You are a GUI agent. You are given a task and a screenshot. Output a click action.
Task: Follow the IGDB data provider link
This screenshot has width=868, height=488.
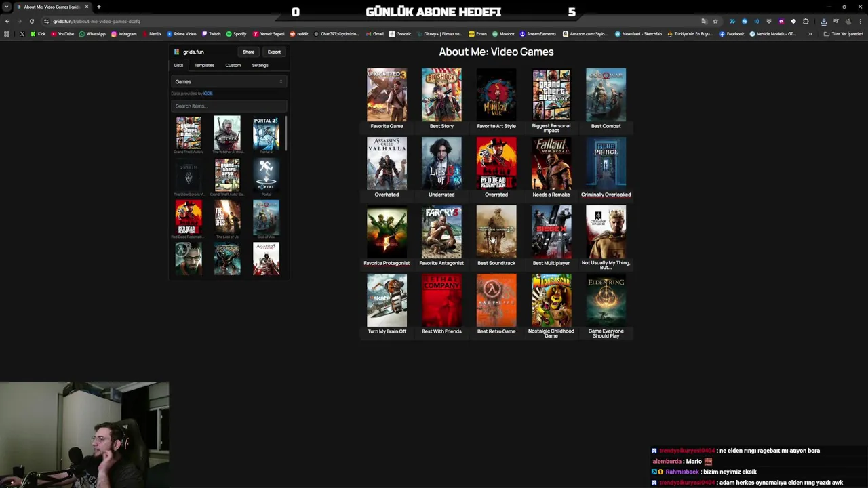point(208,94)
